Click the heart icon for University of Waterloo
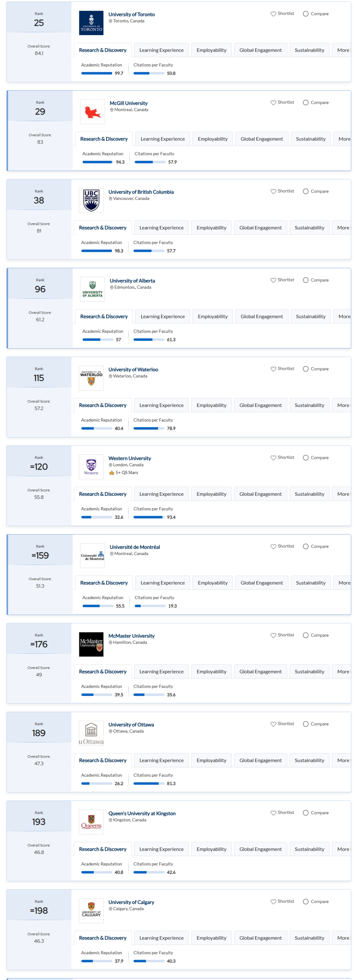354x980 pixels. [x=273, y=369]
